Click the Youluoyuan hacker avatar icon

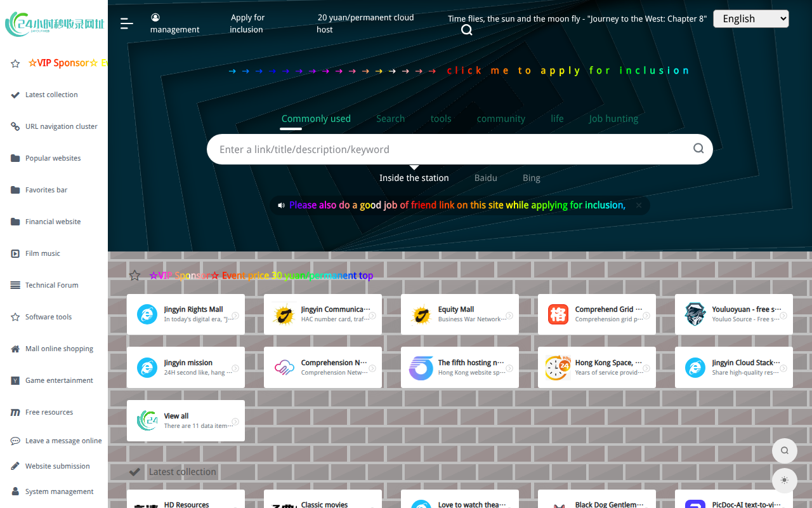(695, 314)
